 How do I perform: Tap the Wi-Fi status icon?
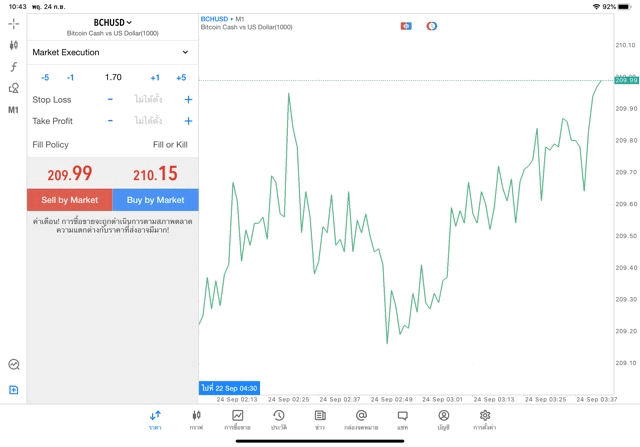coord(596,7)
